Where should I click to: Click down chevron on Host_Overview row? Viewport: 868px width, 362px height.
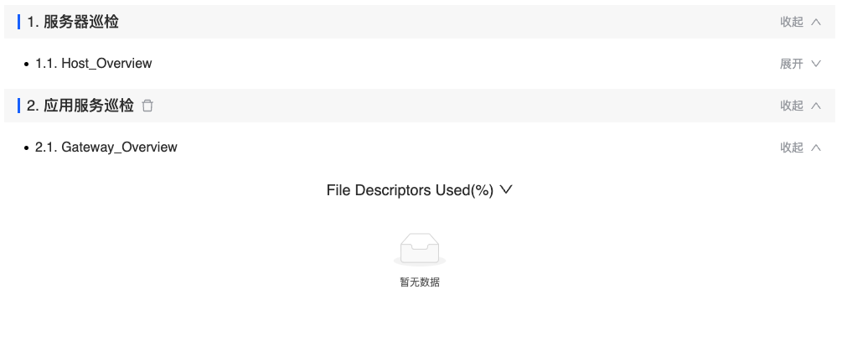(x=816, y=64)
